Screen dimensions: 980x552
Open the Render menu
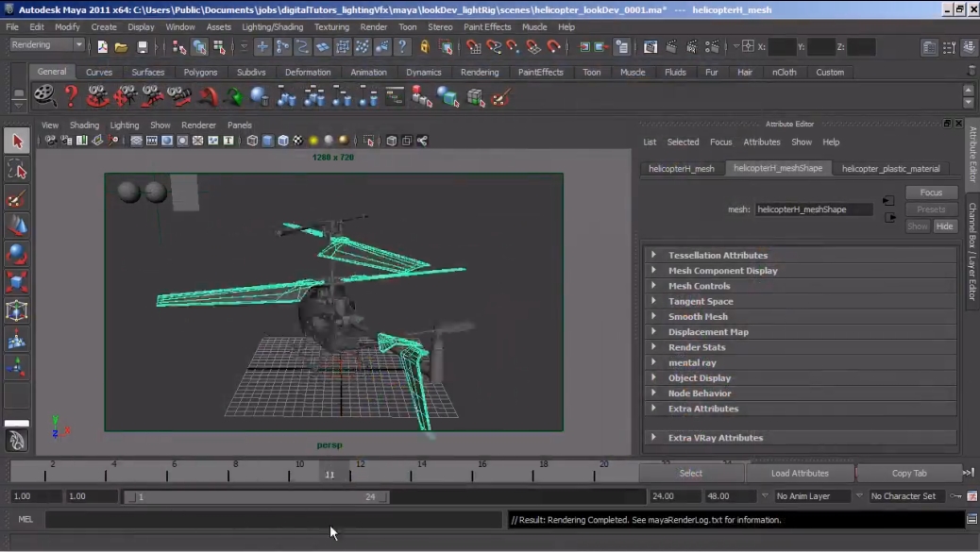point(374,26)
